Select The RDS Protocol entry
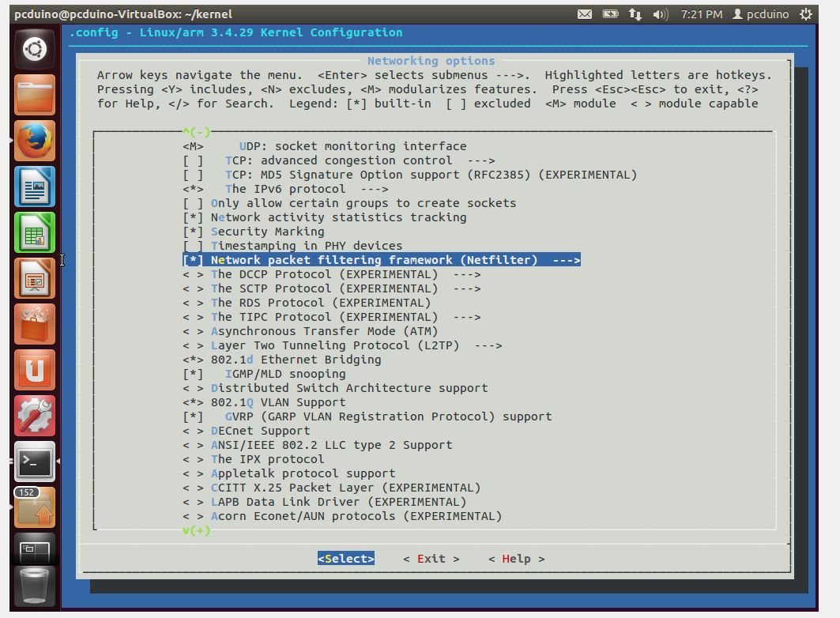The image size is (840, 618). click(x=307, y=303)
